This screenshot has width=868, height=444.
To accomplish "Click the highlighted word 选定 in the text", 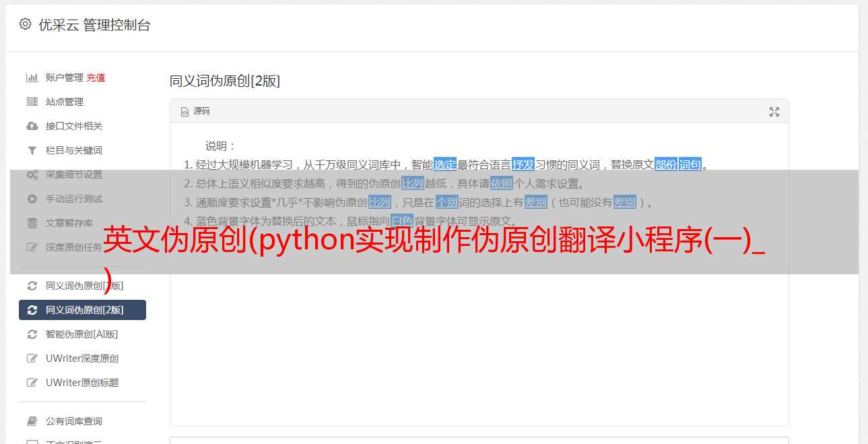I will [x=445, y=164].
